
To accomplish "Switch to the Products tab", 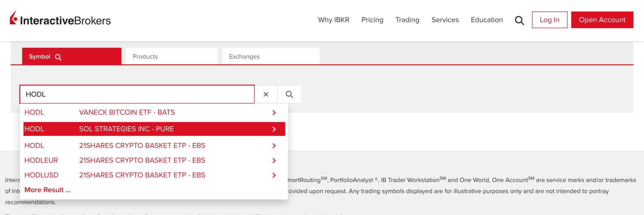I will click(x=171, y=56).
